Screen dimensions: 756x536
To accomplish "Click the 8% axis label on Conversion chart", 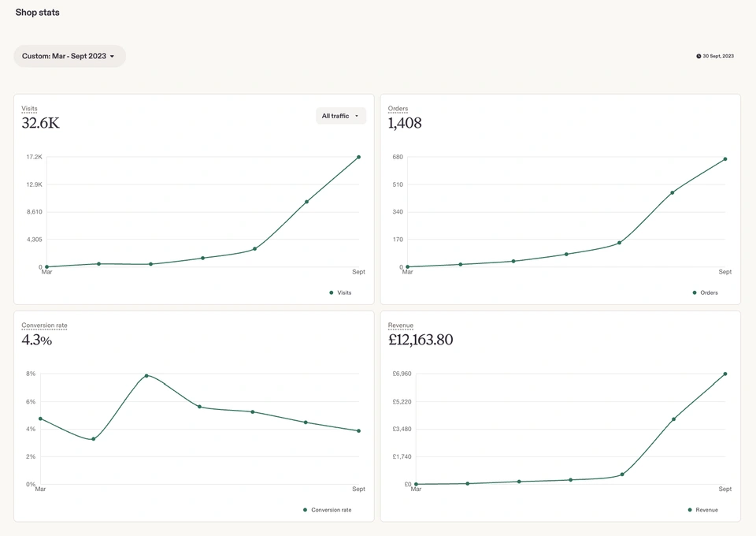I will click(x=31, y=374).
